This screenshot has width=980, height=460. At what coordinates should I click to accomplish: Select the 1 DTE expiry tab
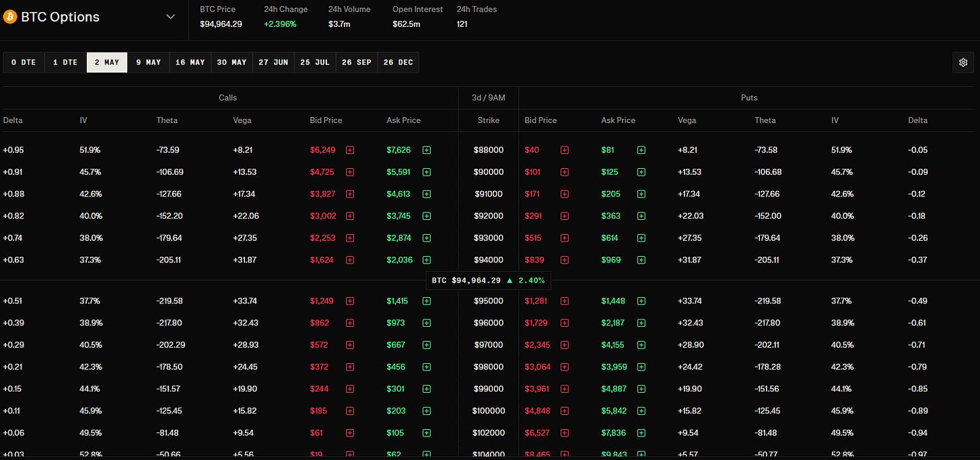click(65, 63)
